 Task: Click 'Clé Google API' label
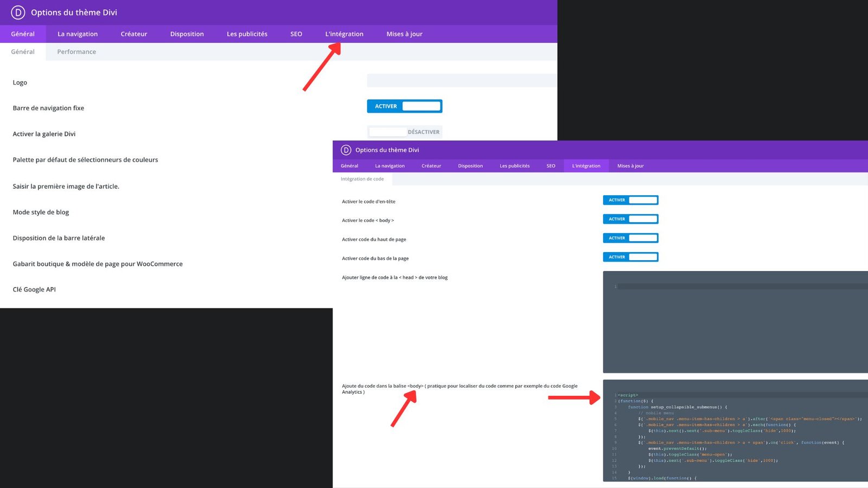(34, 290)
